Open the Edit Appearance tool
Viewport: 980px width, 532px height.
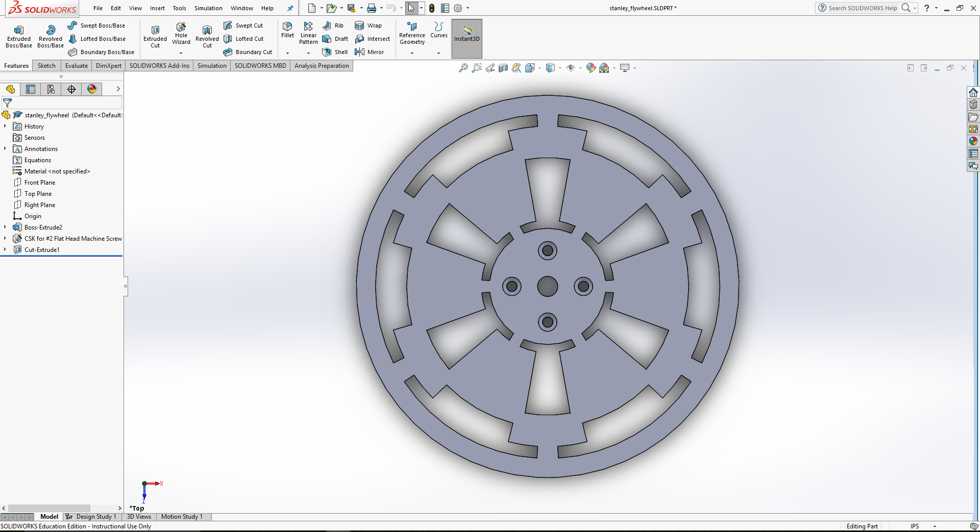pos(591,67)
